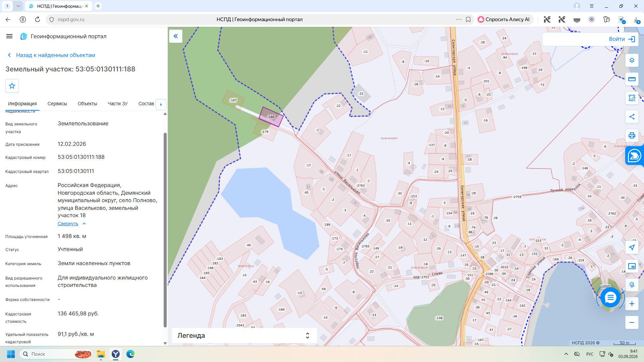Zoom out with the minus button
Screen dimensions: 644x362
(632, 322)
